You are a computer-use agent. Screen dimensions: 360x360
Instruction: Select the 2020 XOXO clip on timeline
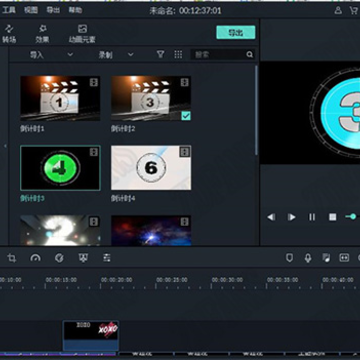91,335
